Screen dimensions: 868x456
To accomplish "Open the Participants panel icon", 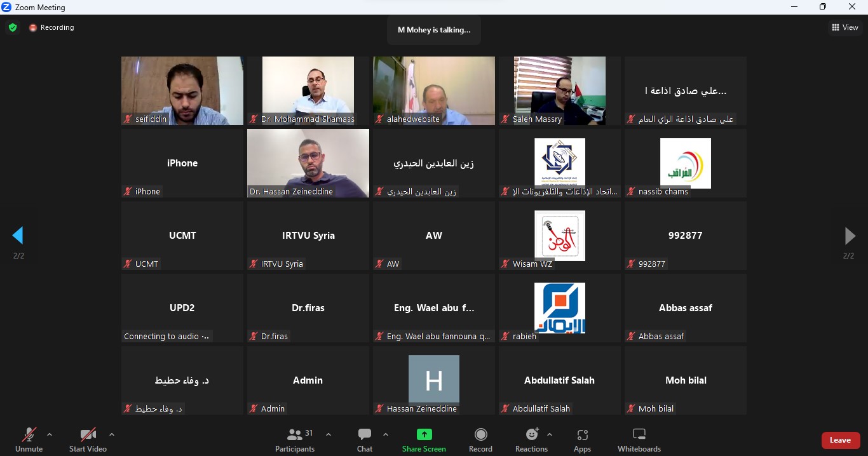I will point(294,435).
